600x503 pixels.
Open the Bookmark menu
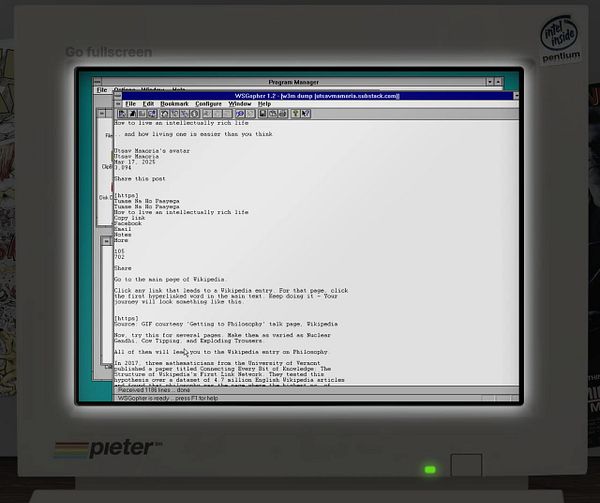tap(174, 104)
